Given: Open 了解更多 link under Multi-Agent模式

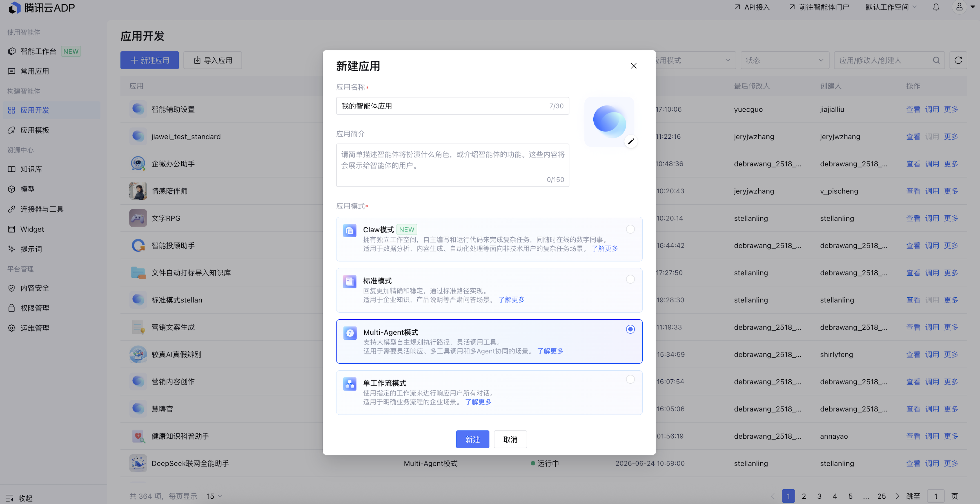Looking at the screenshot, I should tap(550, 351).
